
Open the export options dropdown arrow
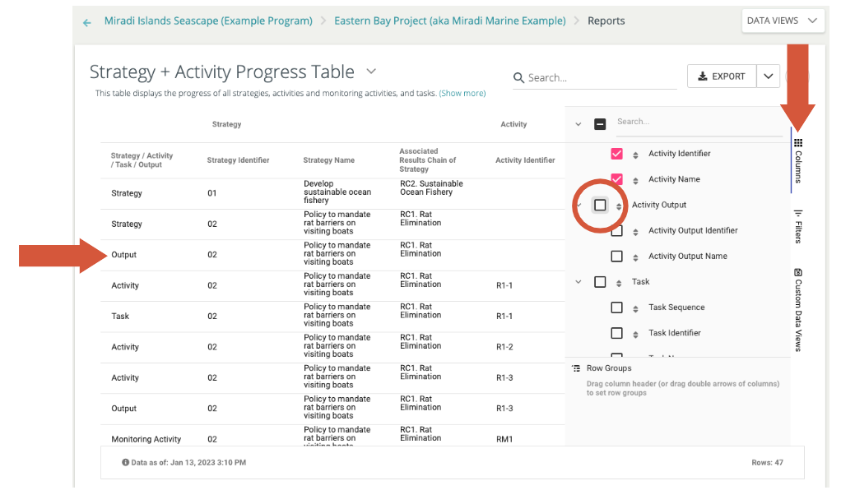(x=768, y=76)
